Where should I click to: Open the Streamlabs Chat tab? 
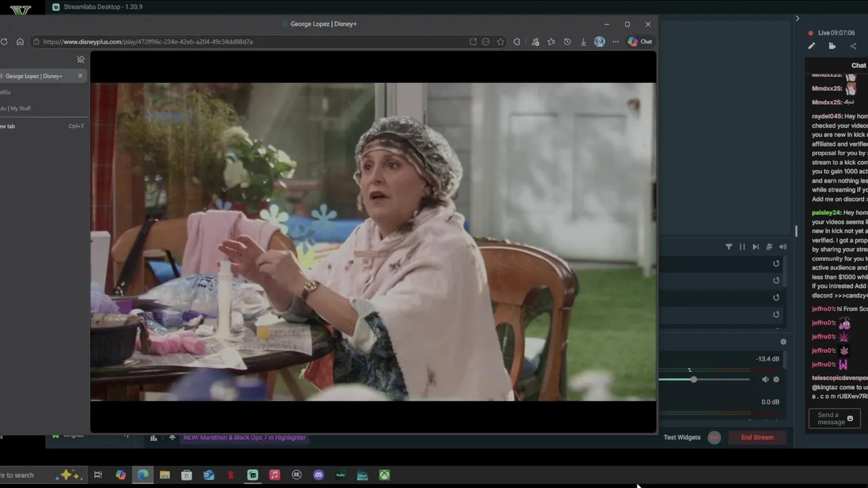click(859, 66)
